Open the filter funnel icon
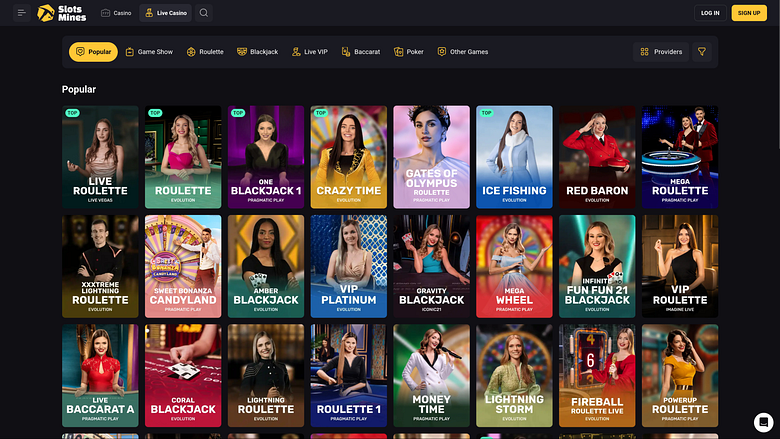Image resolution: width=780 pixels, height=439 pixels. click(x=702, y=52)
